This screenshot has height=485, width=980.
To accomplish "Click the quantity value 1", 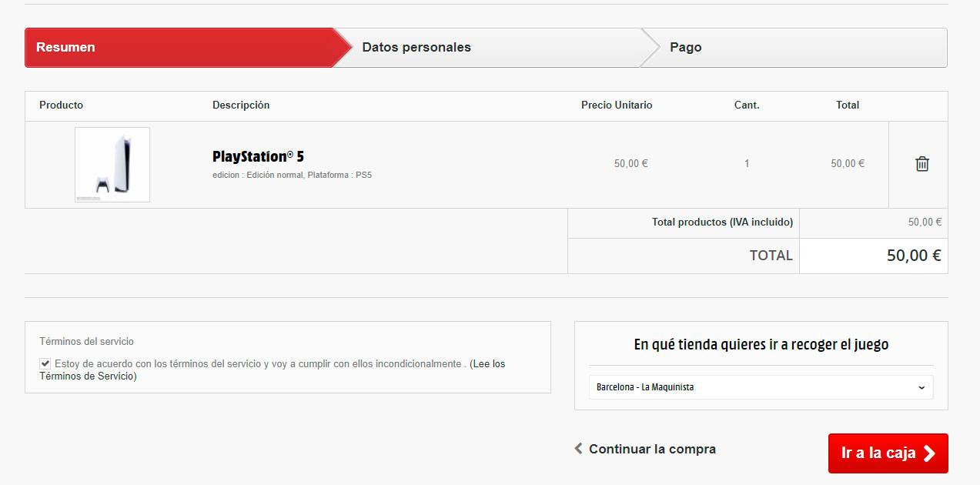I will tap(747, 164).
